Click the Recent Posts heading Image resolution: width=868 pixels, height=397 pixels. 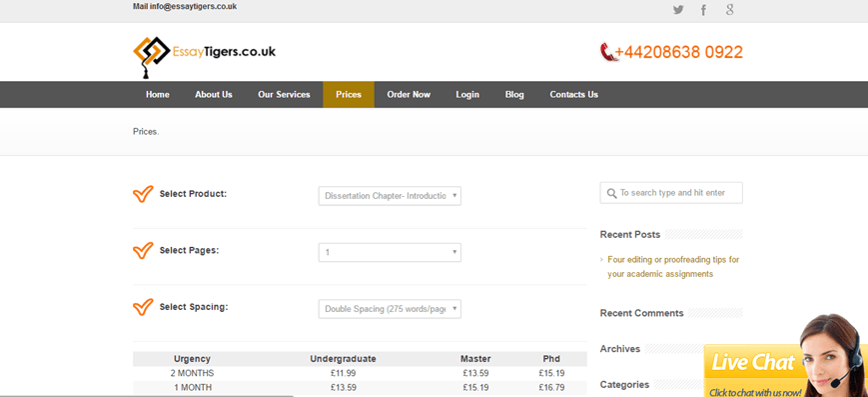(630, 235)
